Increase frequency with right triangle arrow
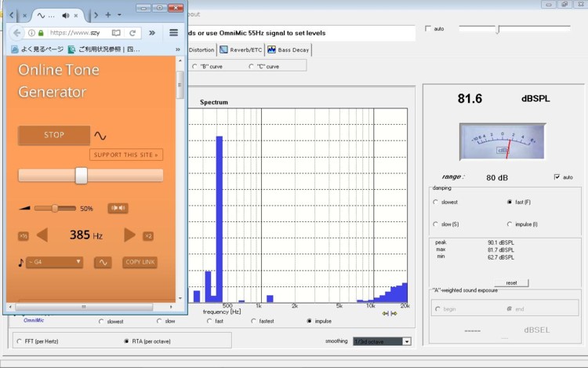This screenshot has width=588, height=368. [129, 235]
